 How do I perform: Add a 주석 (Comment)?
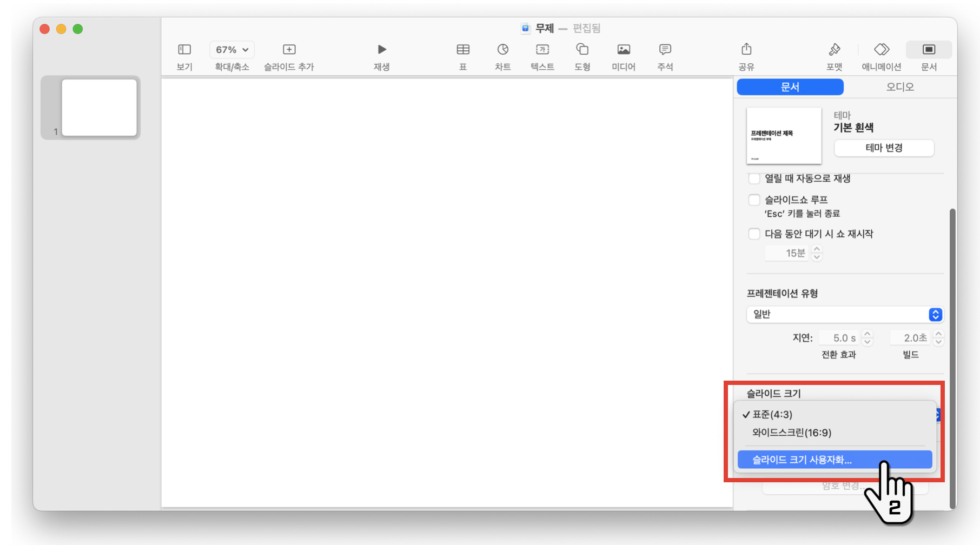coord(665,56)
